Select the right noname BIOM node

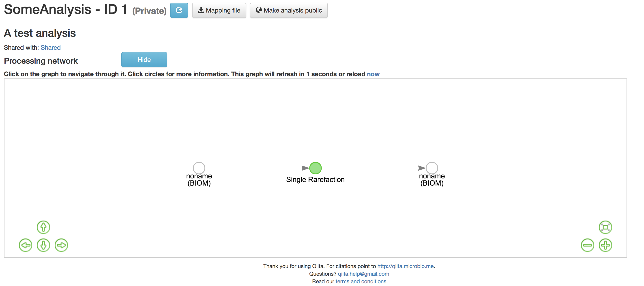[432, 168]
